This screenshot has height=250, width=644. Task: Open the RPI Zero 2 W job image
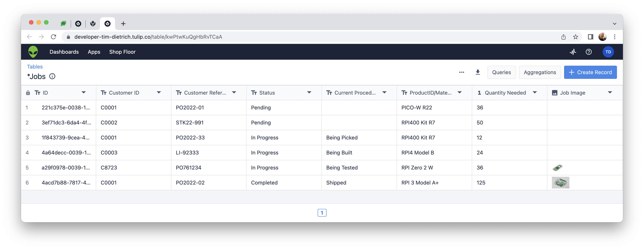pos(558,168)
